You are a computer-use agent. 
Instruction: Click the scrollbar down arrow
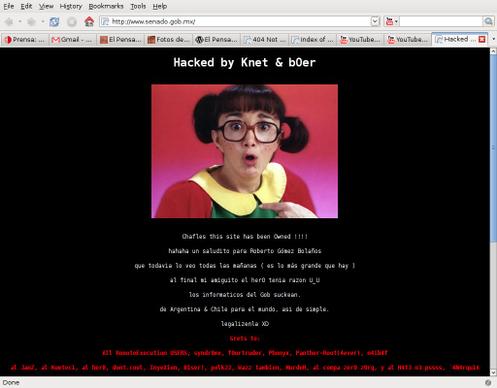[x=493, y=373]
